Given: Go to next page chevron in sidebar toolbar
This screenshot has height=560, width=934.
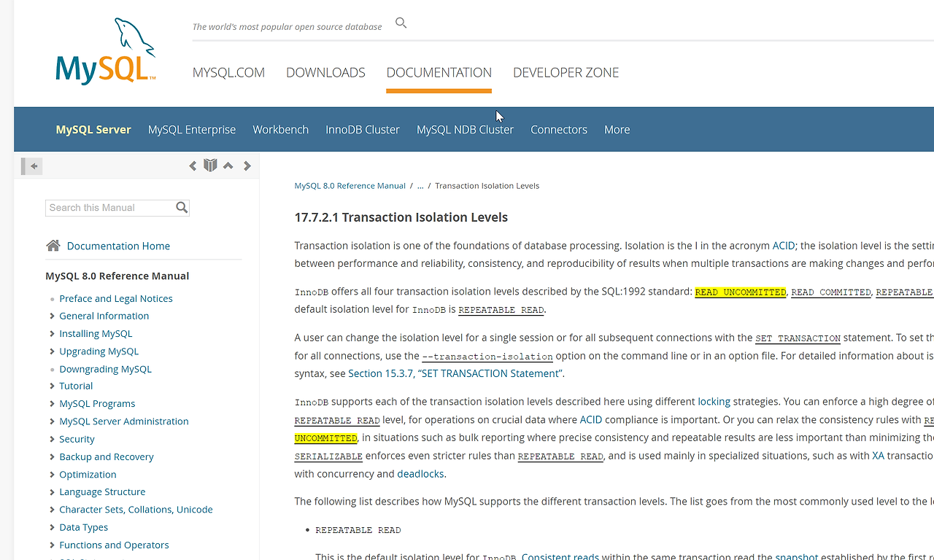Looking at the screenshot, I should (247, 166).
